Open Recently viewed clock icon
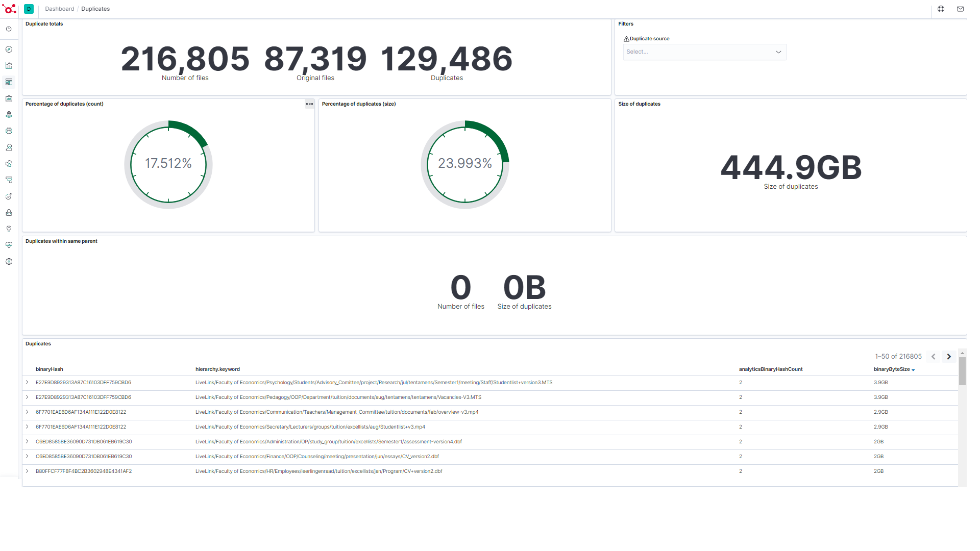 pos(9,29)
